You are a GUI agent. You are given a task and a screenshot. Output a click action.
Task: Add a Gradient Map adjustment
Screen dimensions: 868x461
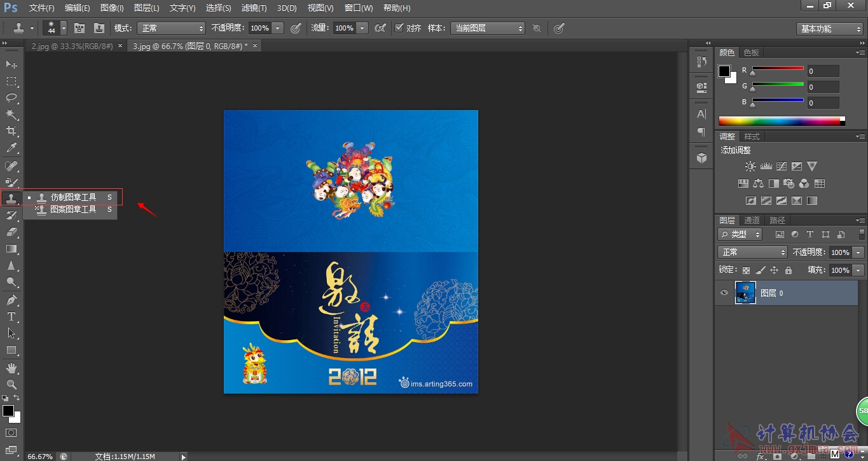(812, 201)
